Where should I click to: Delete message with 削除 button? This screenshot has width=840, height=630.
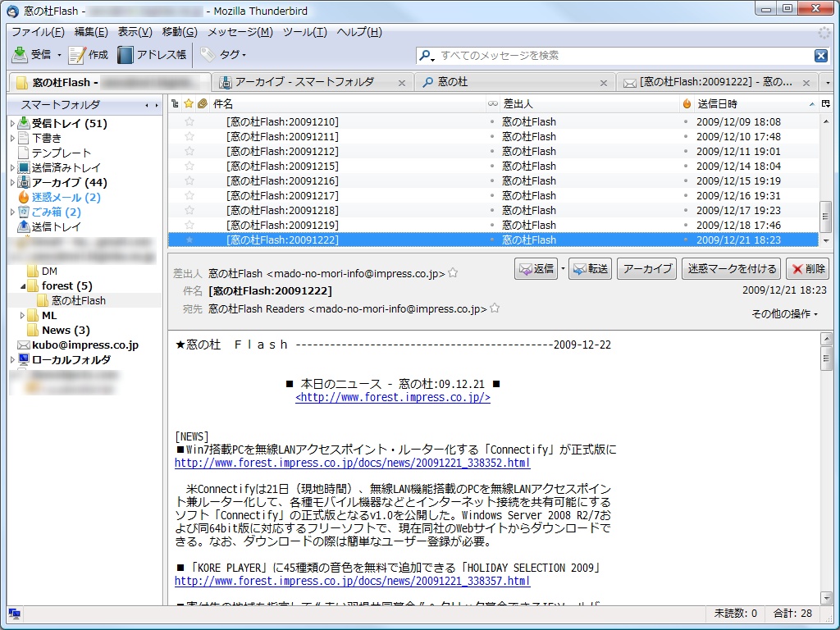click(x=807, y=268)
